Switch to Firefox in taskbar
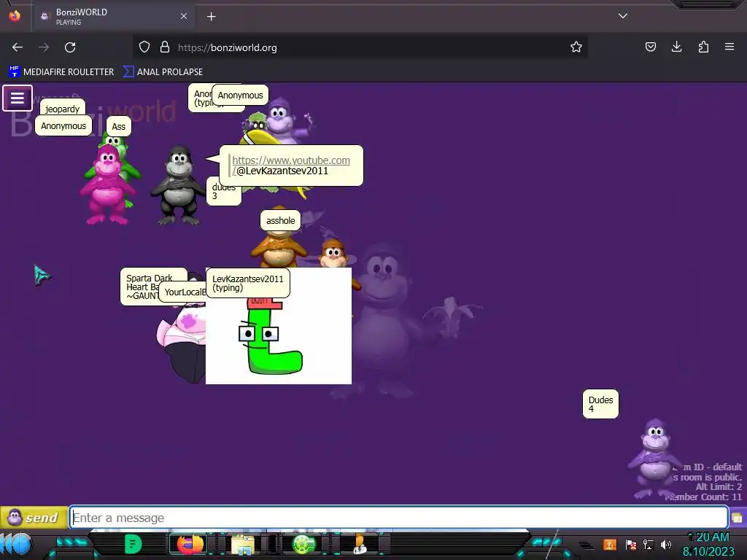The image size is (747, 560). [x=190, y=544]
